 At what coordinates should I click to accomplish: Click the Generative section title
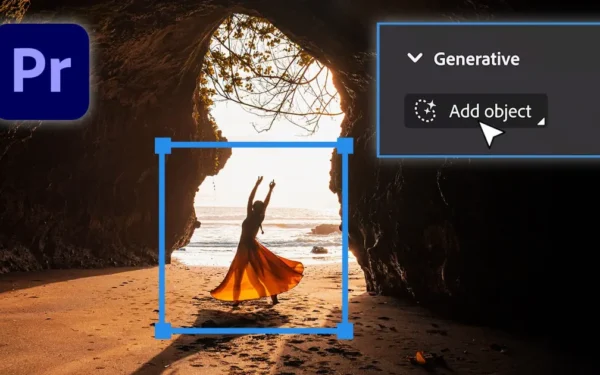[476, 59]
